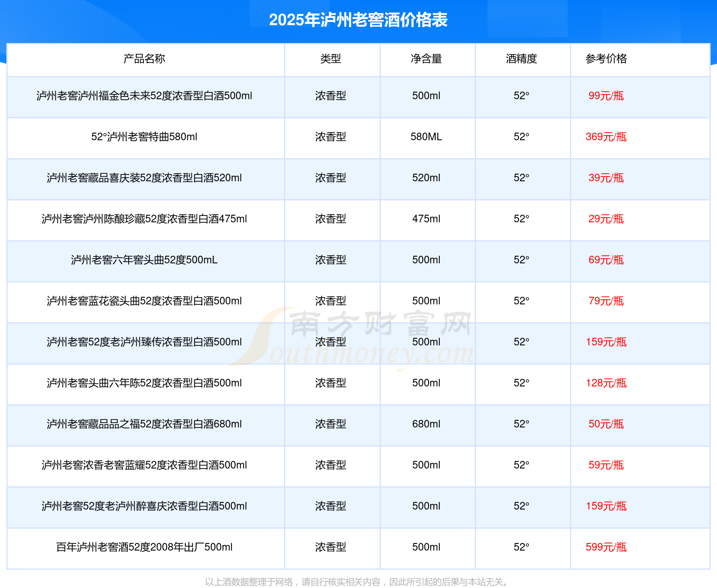Viewport: 717px width, 588px height.
Task: Click product name "泸州老窖藏品喜庆装52度浓香型白酒520ml"
Action: pyautogui.click(x=144, y=178)
